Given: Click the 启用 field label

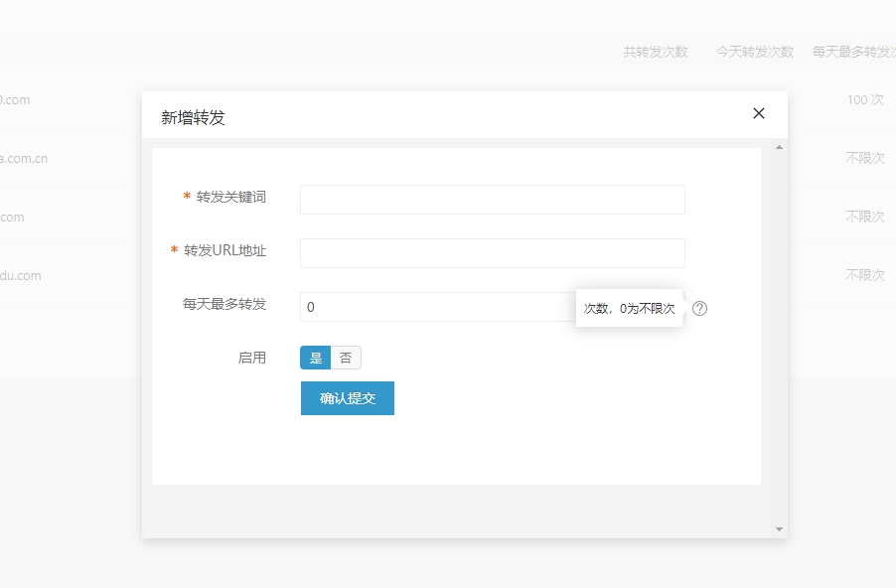Looking at the screenshot, I should [x=252, y=358].
